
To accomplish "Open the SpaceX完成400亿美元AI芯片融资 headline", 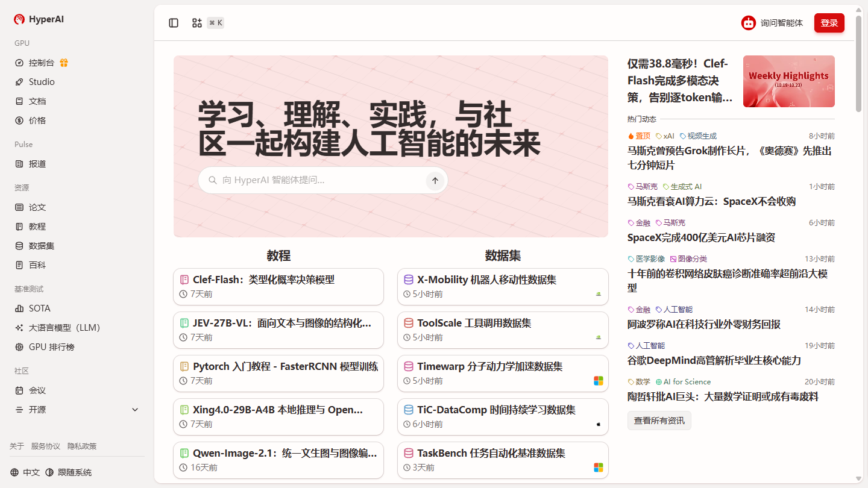I will (x=701, y=237).
